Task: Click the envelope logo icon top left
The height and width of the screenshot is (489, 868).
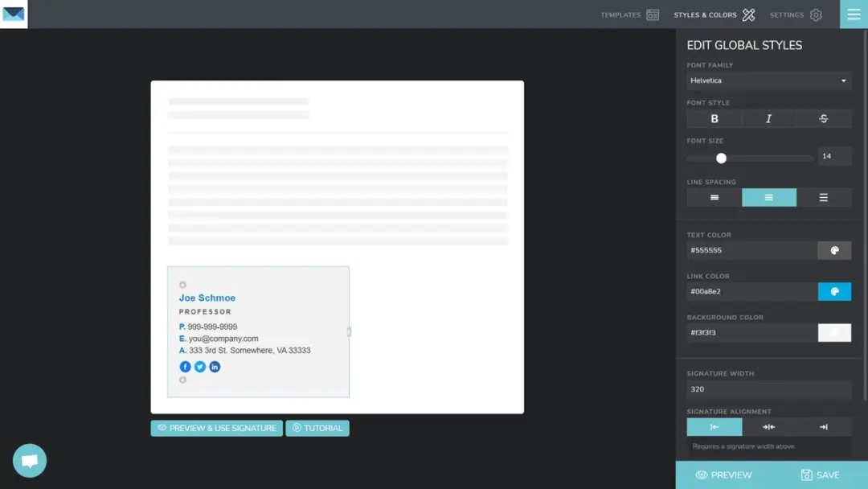Action: pyautogui.click(x=13, y=14)
